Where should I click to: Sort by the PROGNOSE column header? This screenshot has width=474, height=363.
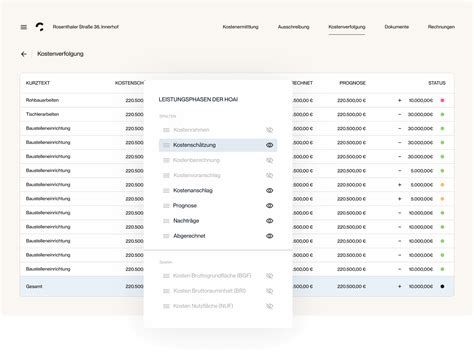click(x=352, y=83)
